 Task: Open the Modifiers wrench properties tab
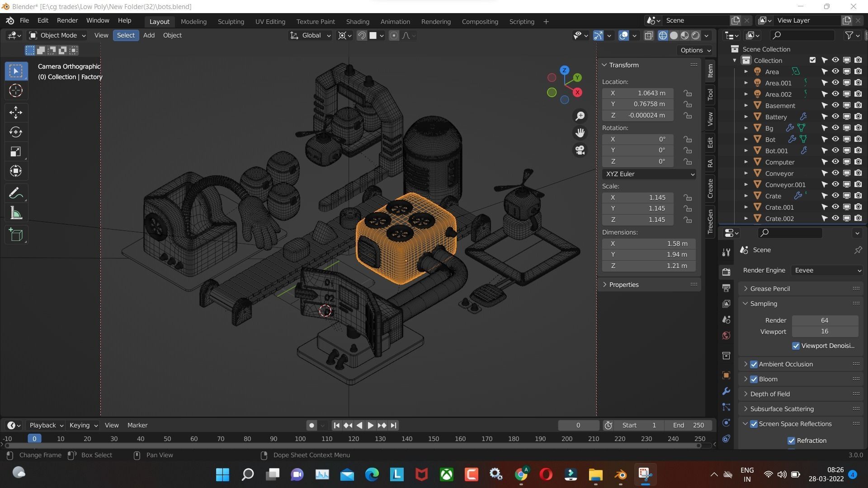coord(726,391)
